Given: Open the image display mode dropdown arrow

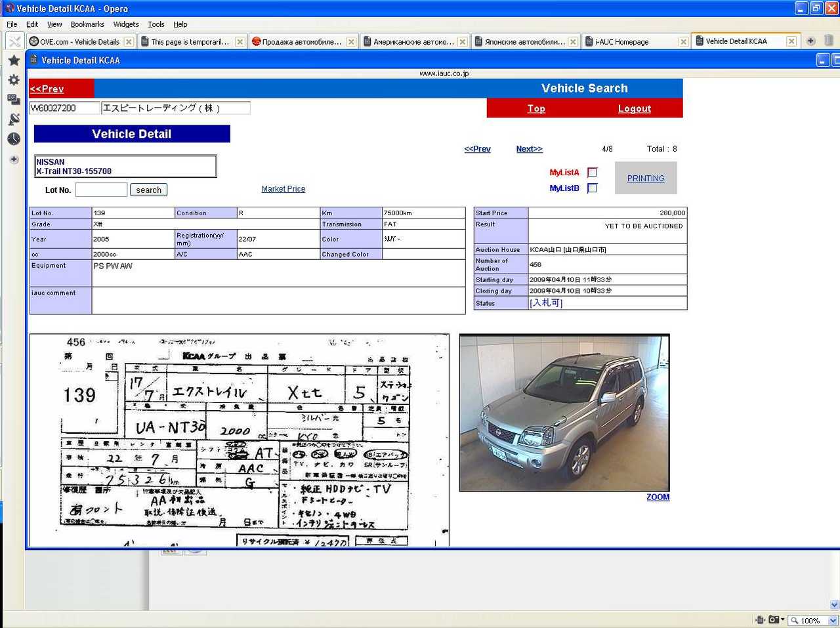Looking at the screenshot, I should tap(782, 619).
